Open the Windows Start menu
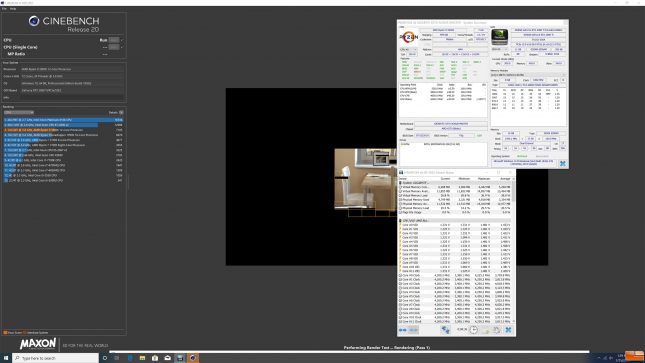 tap(6, 358)
